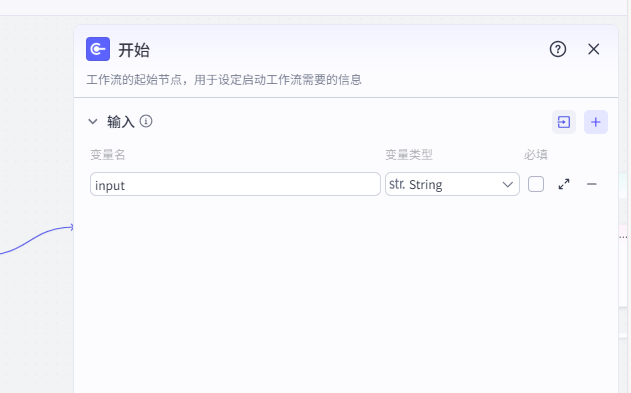
Task: Collapse the 输入 section chevron
Action: click(93, 121)
